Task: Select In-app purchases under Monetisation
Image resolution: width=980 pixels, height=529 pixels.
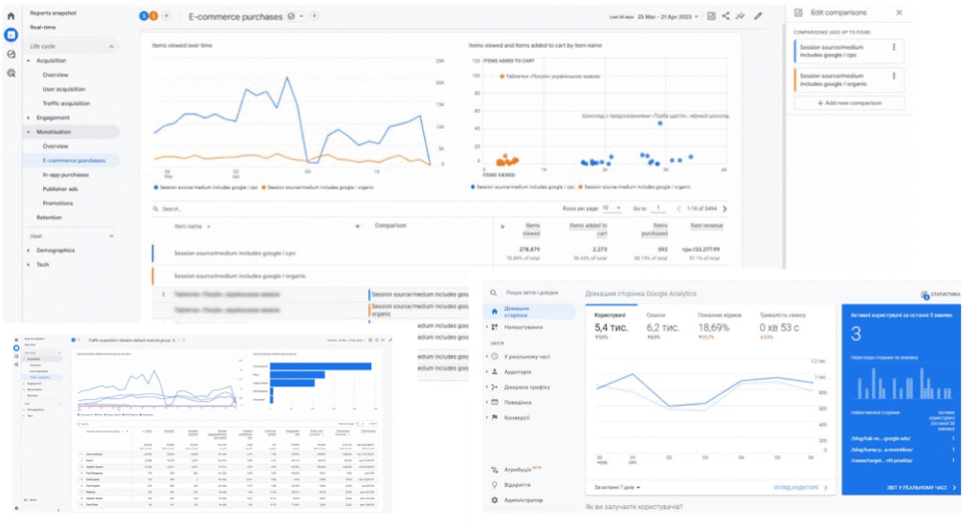Action: (66, 175)
